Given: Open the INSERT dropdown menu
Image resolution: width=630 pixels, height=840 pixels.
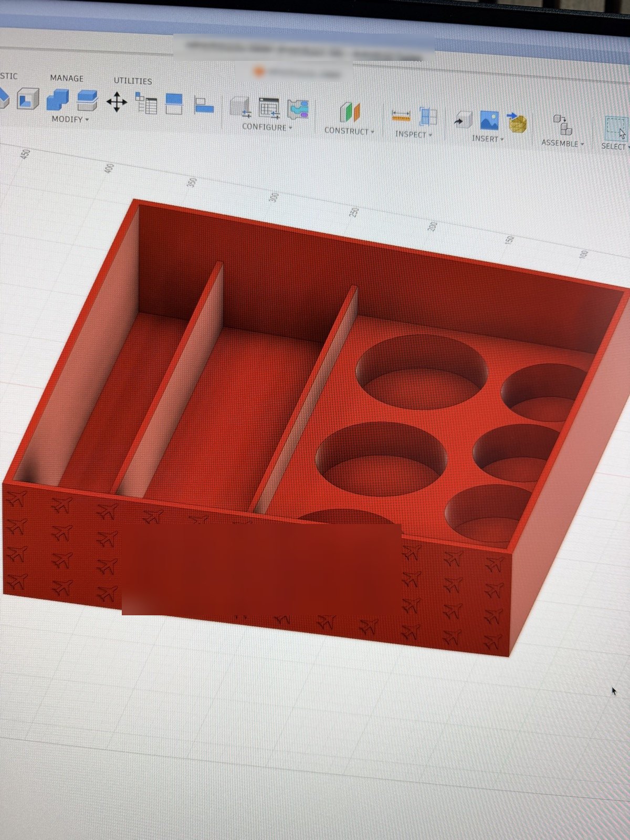Looking at the screenshot, I should click(488, 139).
